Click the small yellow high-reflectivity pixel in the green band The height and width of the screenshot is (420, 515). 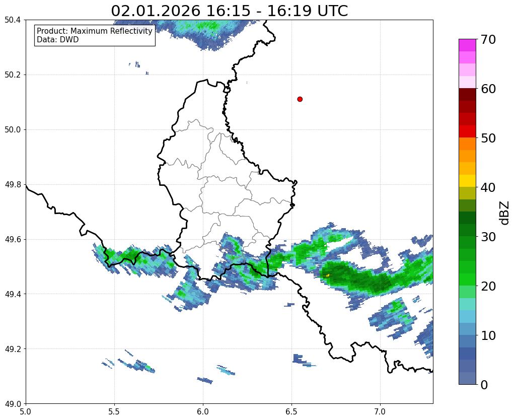(x=327, y=275)
